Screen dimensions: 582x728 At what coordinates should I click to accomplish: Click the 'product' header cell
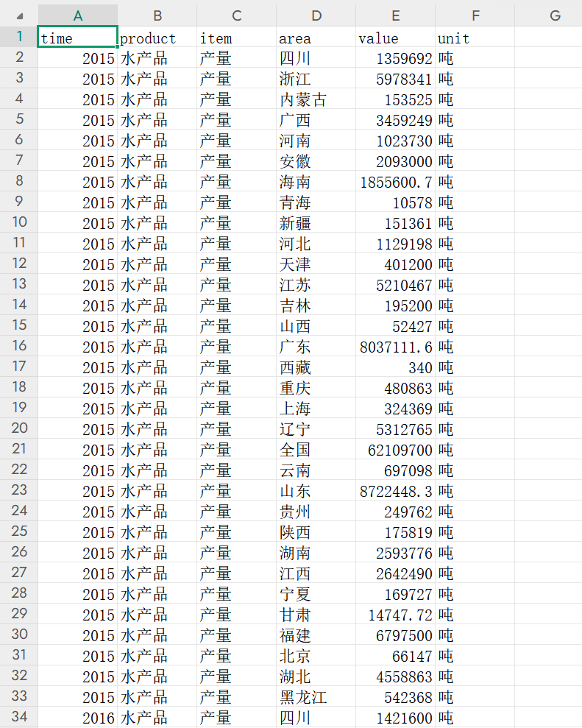tap(157, 37)
